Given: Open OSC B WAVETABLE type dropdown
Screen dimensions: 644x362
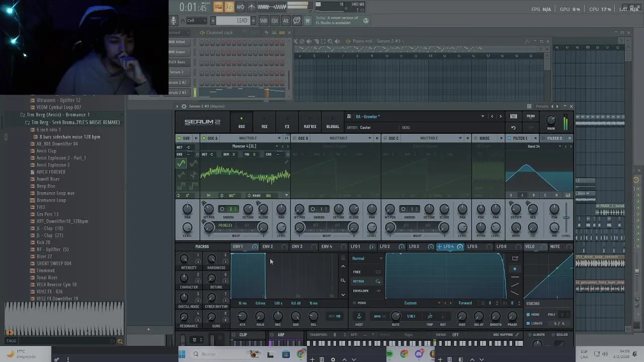Looking at the screenshot, I should click(x=341, y=138).
